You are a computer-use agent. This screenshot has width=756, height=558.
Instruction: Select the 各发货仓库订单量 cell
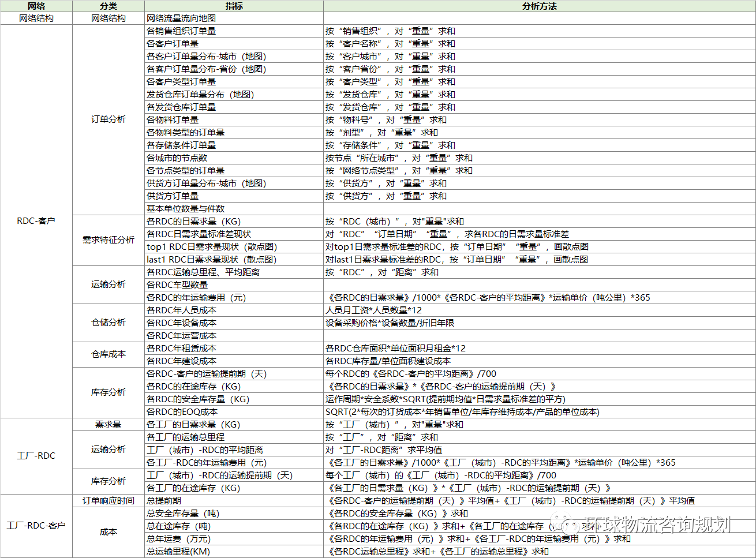tap(234, 107)
